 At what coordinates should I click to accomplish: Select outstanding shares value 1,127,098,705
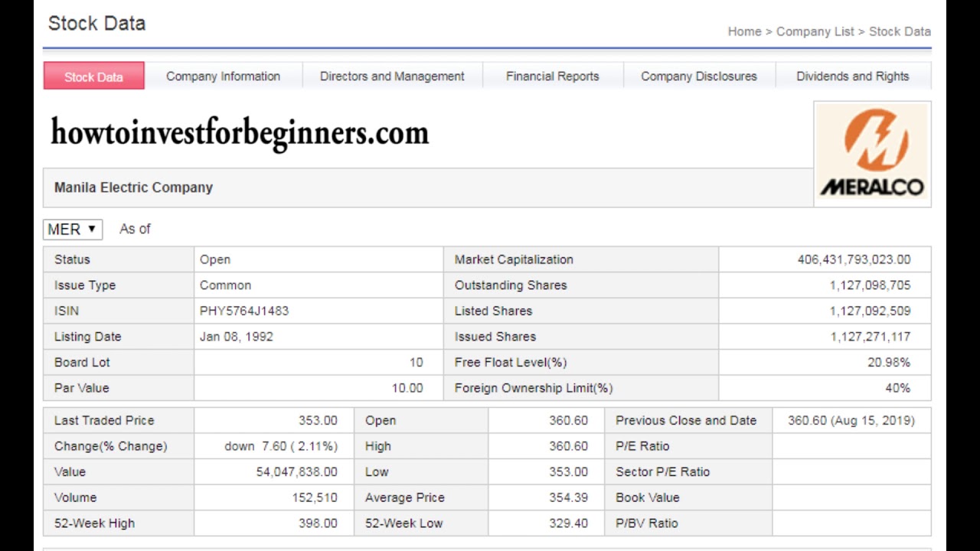pos(870,285)
